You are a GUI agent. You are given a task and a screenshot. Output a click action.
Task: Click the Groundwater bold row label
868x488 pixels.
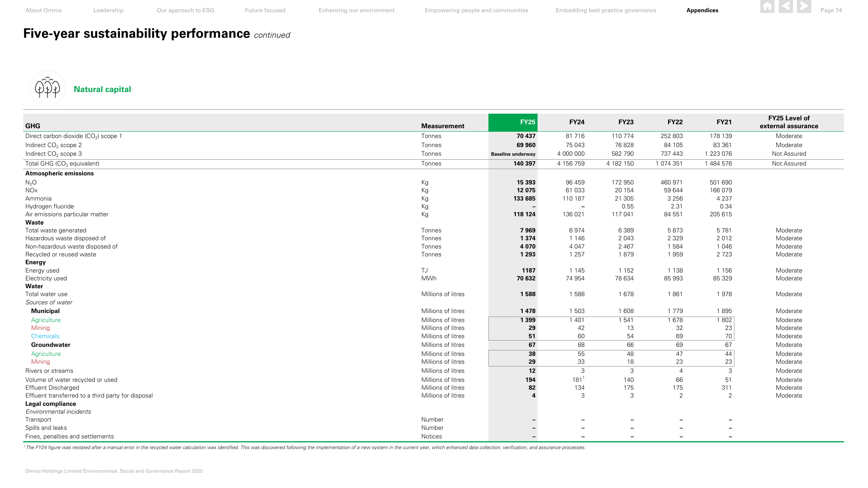51,345
